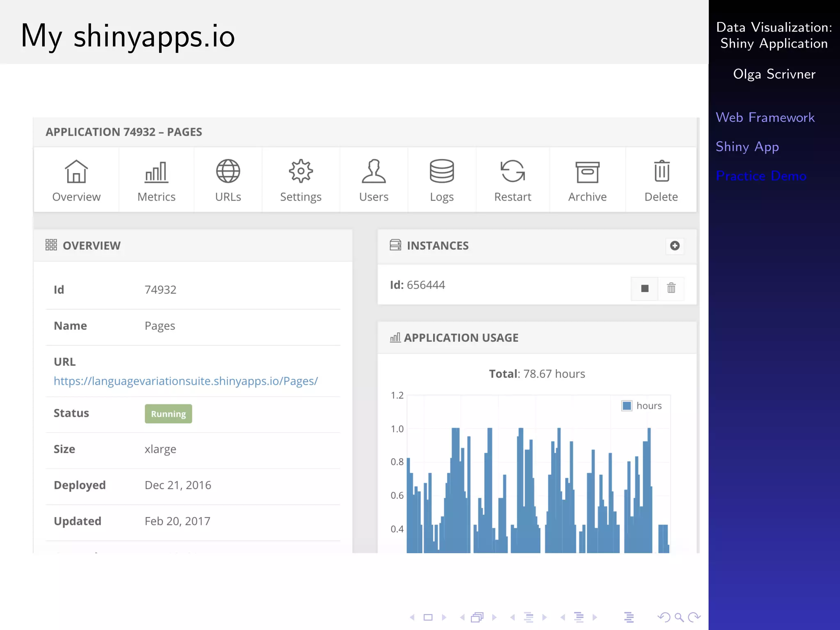Click the Deployed date Dec 21, 2016
The image size is (840, 630).
pos(178,485)
